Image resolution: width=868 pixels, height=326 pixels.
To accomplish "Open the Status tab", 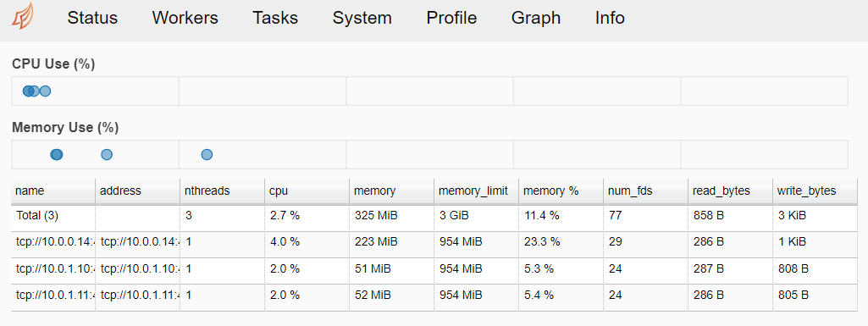I will (x=92, y=18).
